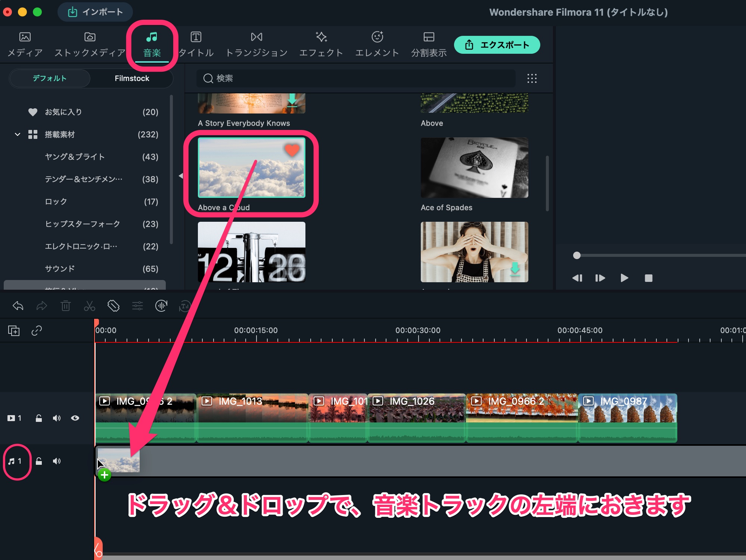Toggle the lock on video track 1

coord(39,418)
